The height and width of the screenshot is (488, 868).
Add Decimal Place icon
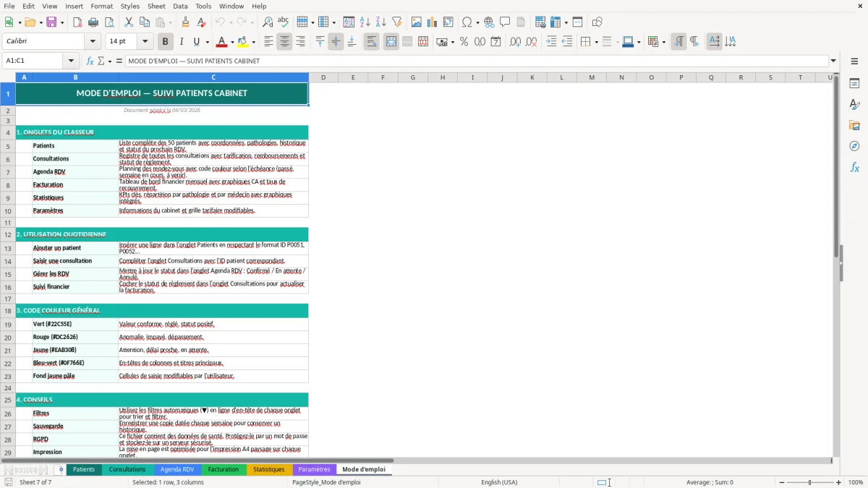point(515,42)
